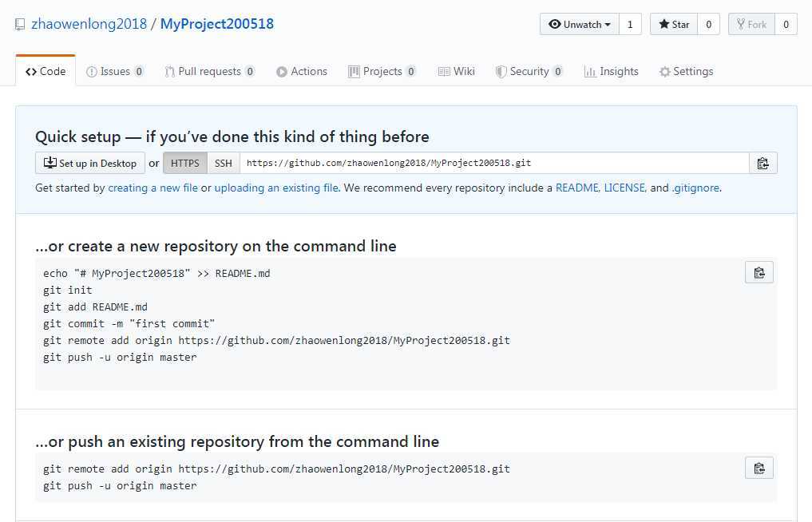Copy the new repository commands block

pyautogui.click(x=759, y=273)
